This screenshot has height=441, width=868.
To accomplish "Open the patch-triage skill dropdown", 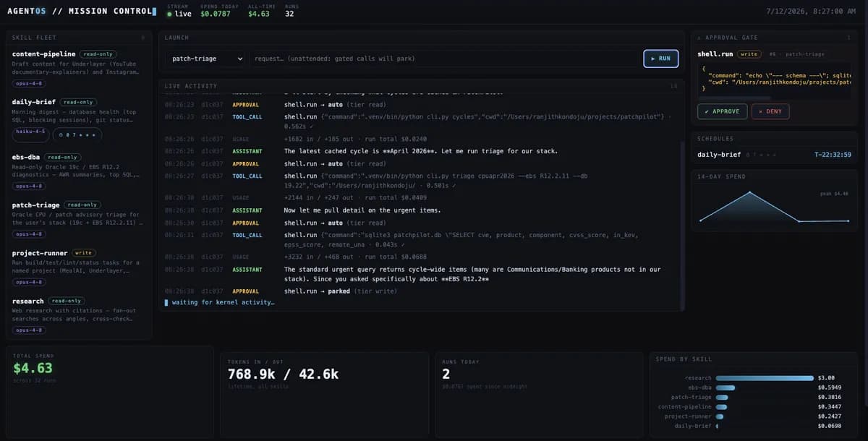I will [x=205, y=59].
